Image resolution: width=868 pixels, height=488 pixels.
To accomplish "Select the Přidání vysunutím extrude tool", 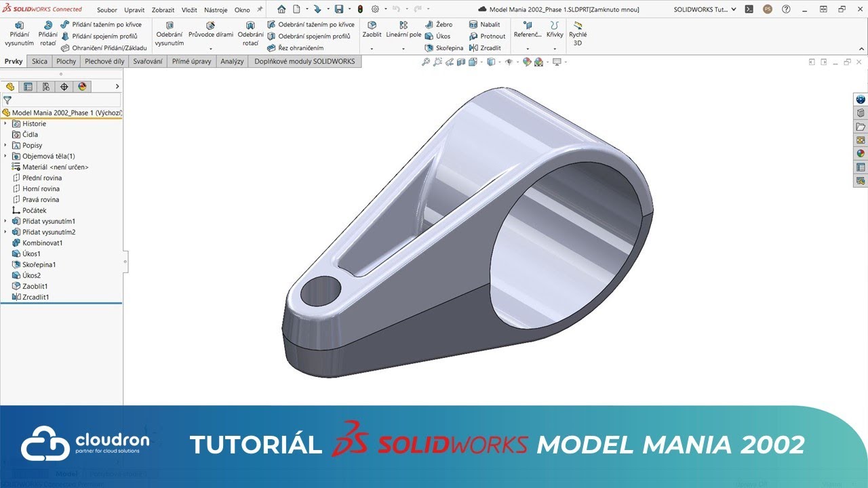I will click(x=19, y=34).
